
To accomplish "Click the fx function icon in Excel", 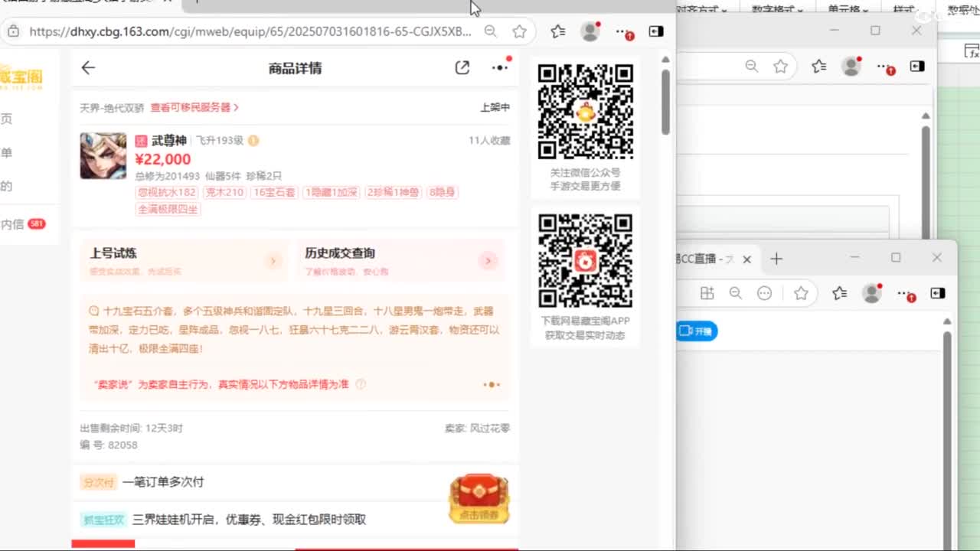I will 972,52.
